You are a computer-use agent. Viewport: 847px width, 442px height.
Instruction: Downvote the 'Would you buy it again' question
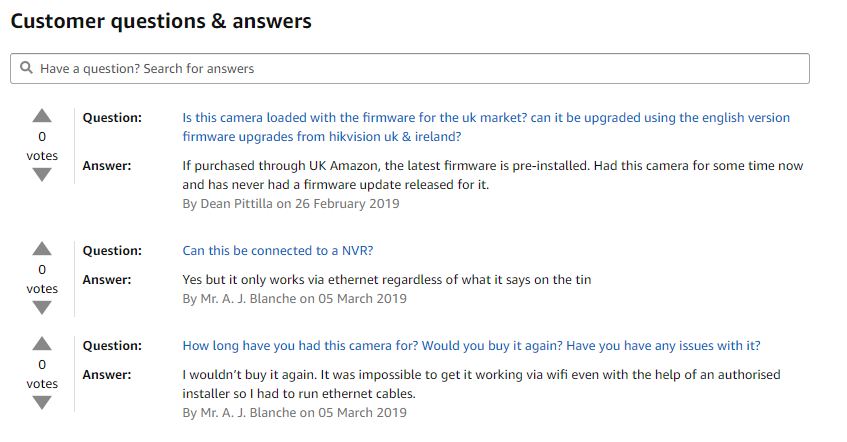coord(42,403)
